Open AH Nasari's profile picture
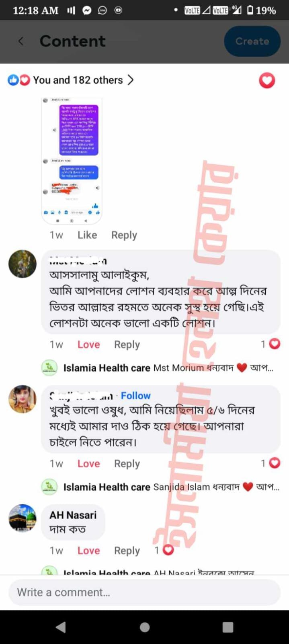 pos(23,518)
